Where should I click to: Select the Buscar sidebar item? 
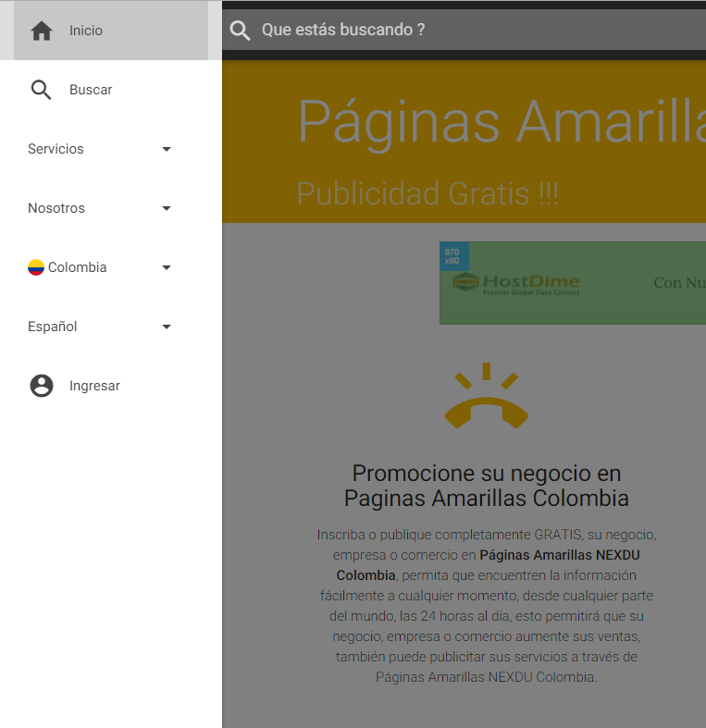pyautogui.click(x=110, y=90)
